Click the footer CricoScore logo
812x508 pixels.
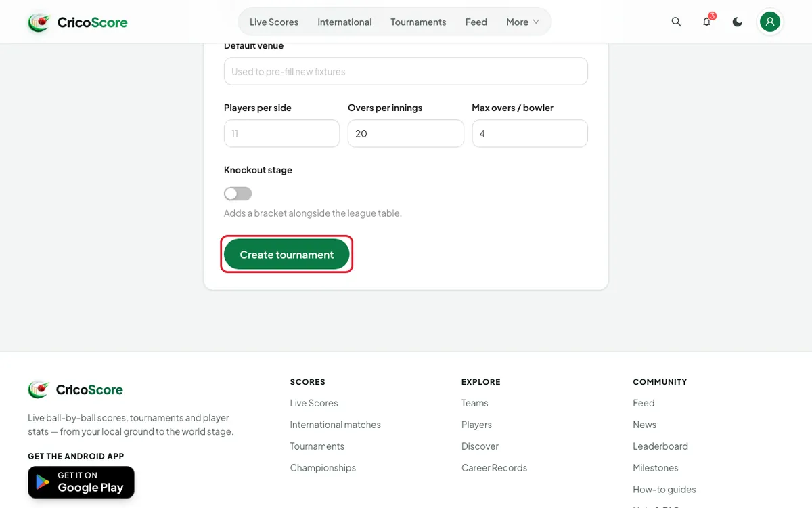coord(76,389)
